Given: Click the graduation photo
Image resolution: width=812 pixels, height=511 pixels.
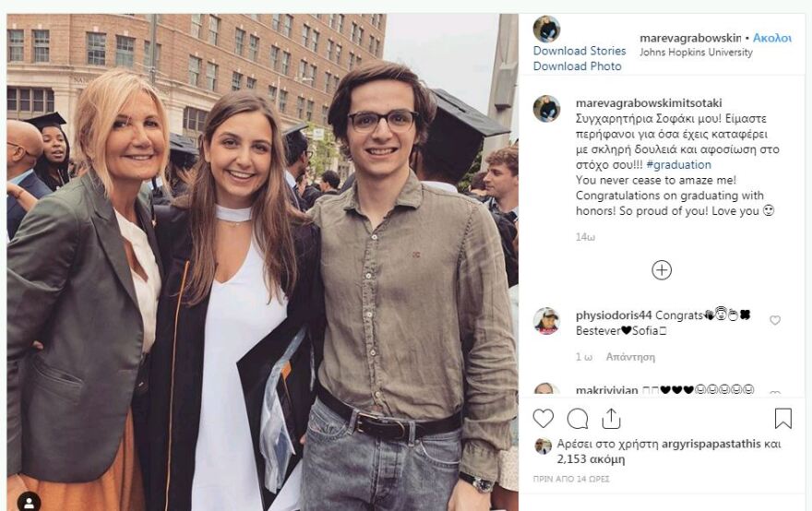Looking at the screenshot, I should (262, 262).
